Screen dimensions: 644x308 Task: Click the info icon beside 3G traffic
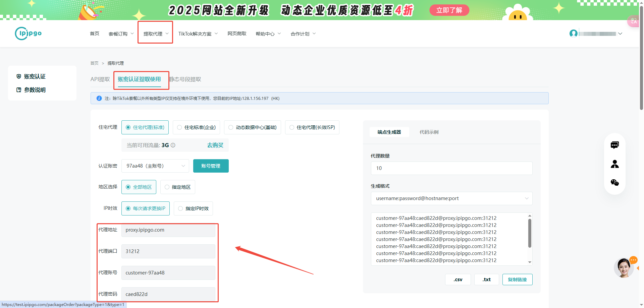point(173,145)
